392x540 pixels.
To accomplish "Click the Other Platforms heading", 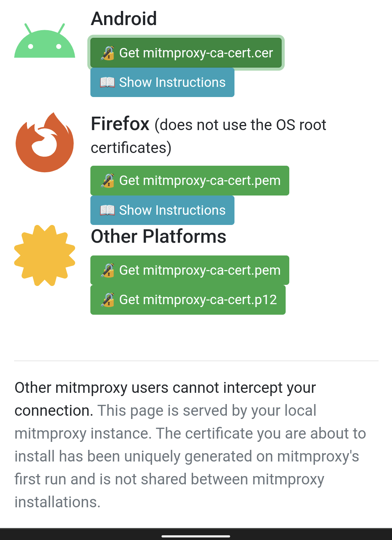I will [159, 237].
